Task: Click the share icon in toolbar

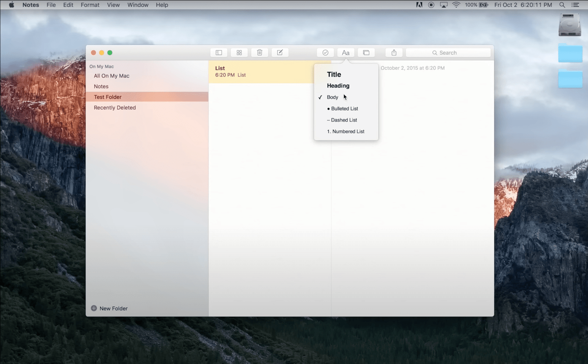Action: click(394, 52)
